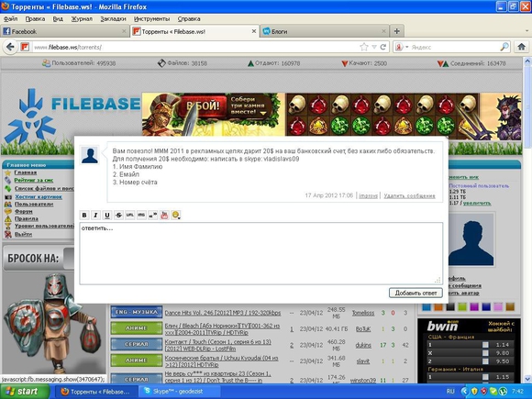Image resolution: width=532 pixels, height=399 pixels.
Task: Open the Форум link
Action: tap(24, 211)
